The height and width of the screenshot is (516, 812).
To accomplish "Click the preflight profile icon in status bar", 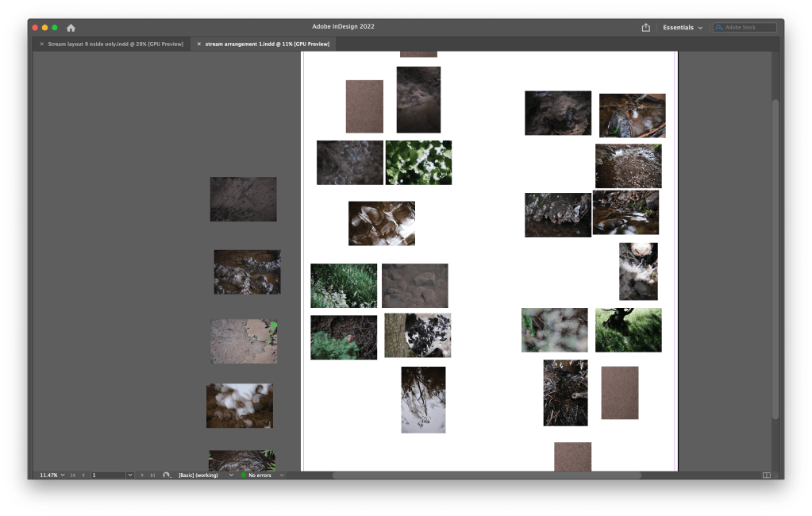I will point(167,476).
